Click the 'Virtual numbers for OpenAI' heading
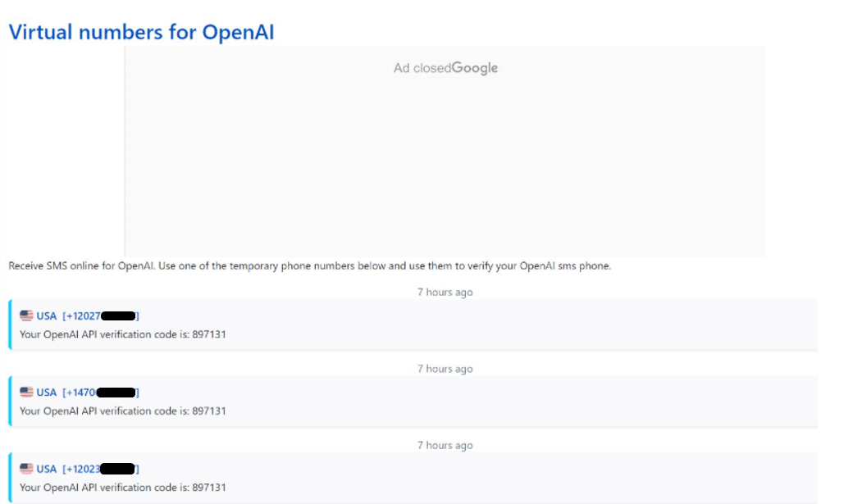Screen dimensions: 844x504 [x=141, y=32]
